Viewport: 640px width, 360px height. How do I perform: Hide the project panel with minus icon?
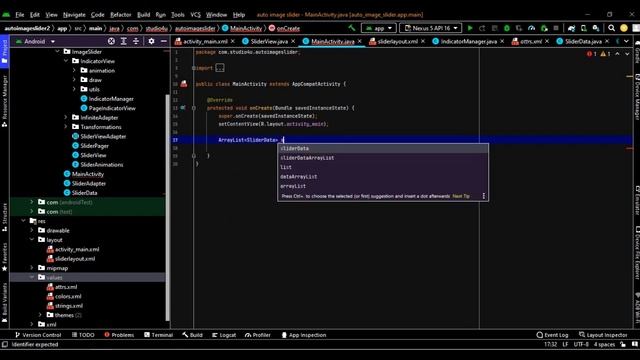pos(164,41)
